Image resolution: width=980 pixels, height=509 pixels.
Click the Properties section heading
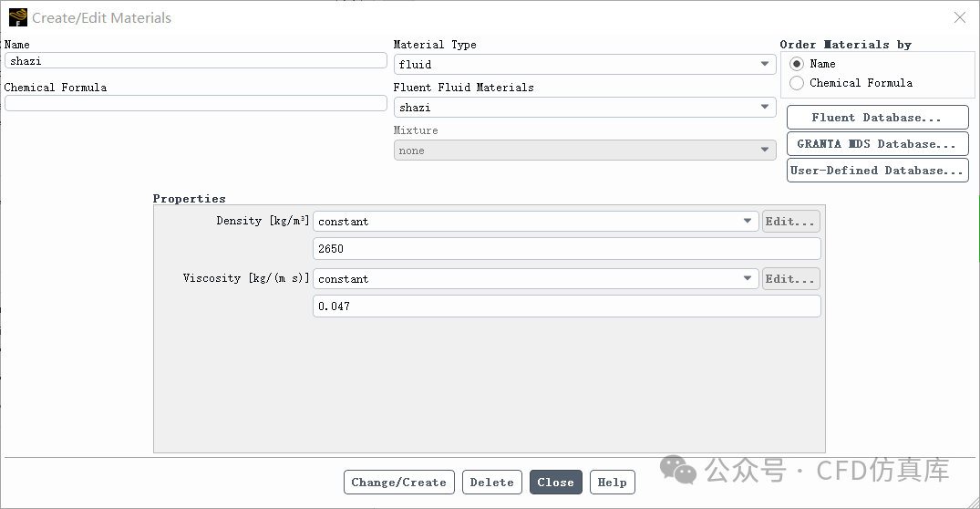click(x=190, y=199)
